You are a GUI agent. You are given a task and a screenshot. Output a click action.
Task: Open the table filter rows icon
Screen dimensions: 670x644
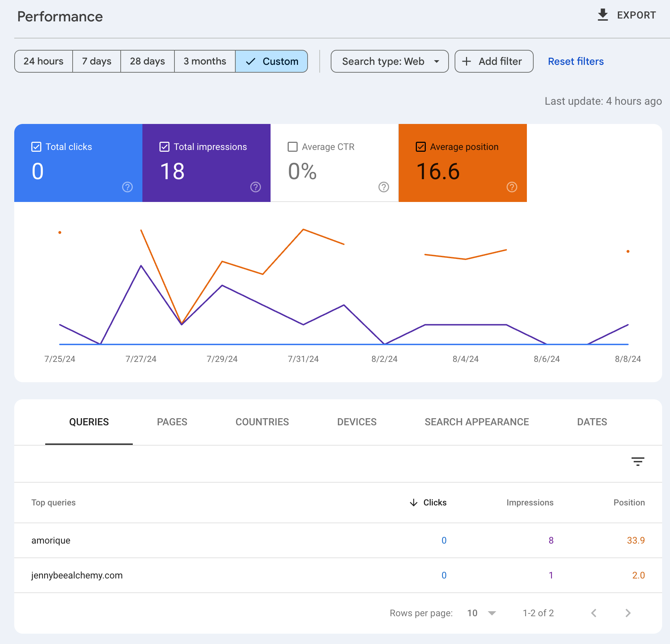[x=638, y=462]
